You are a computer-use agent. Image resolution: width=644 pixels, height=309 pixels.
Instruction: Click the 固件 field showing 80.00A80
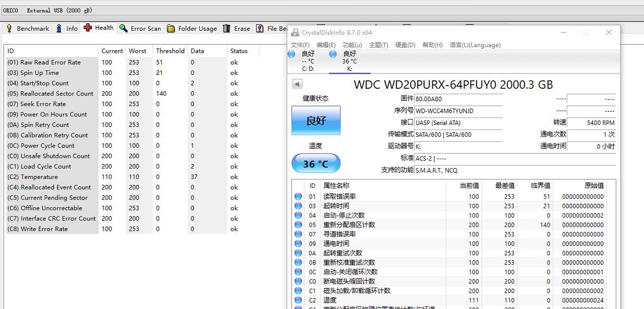pos(458,99)
